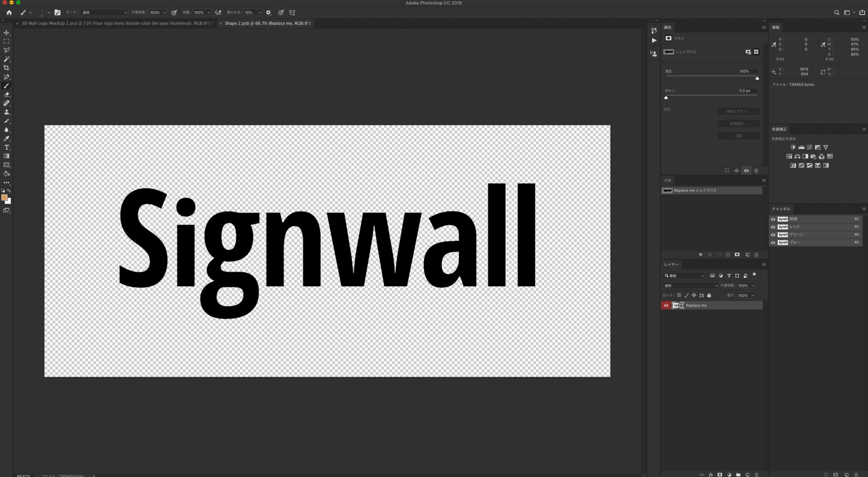The image size is (868, 477).
Task: Click the share icon at top right
Action: click(862, 12)
